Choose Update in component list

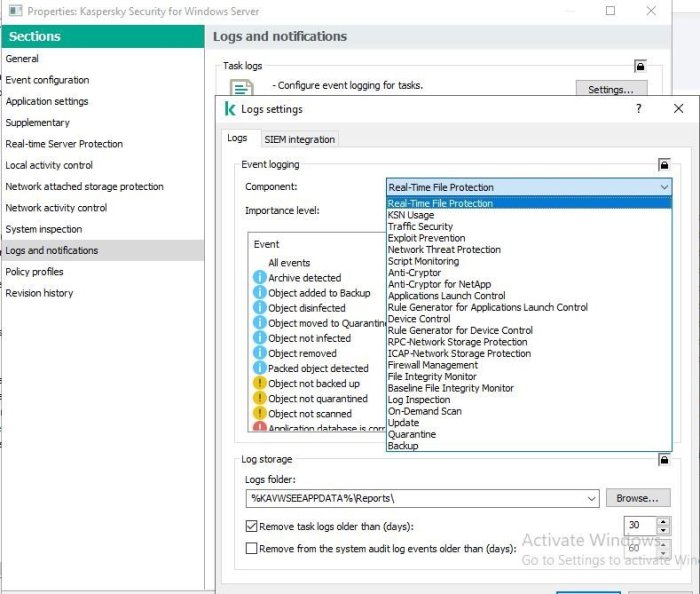click(529, 423)
